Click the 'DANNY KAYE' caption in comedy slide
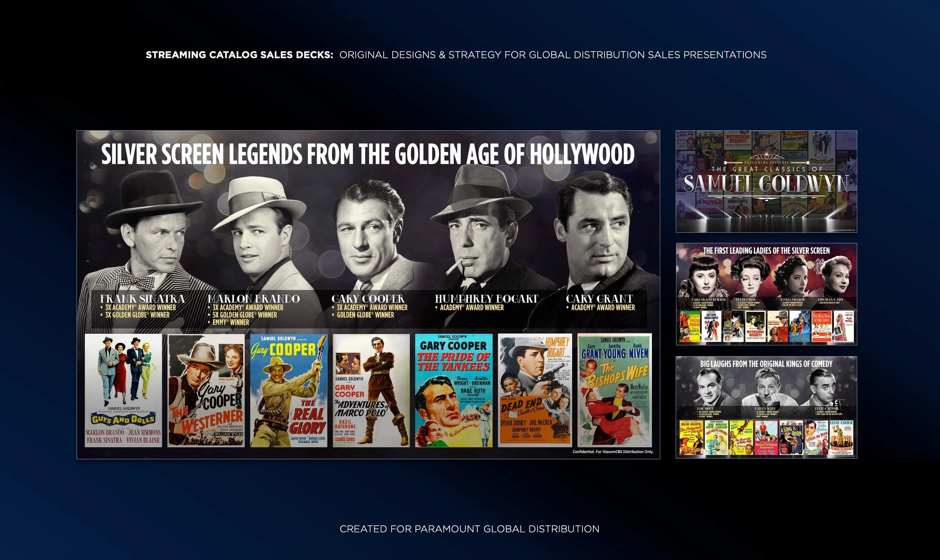Screen dimensions: 940x560 (x=766, y=409)
